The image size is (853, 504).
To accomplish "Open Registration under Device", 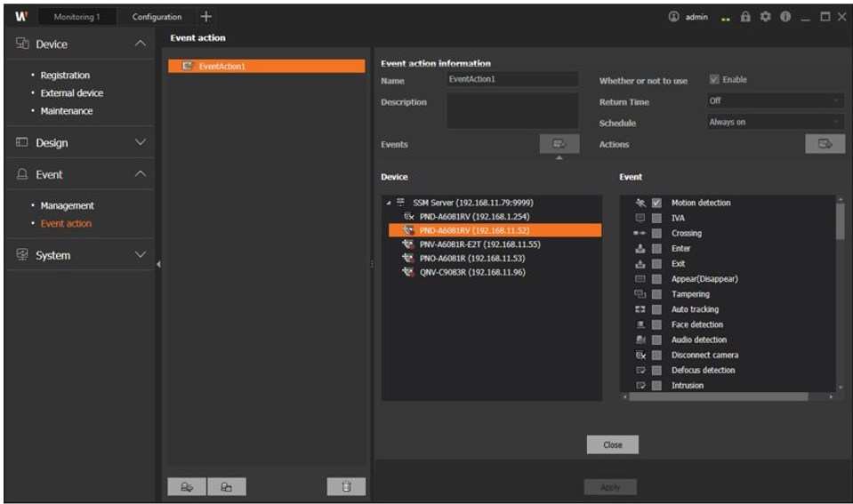I will point(65,76).
